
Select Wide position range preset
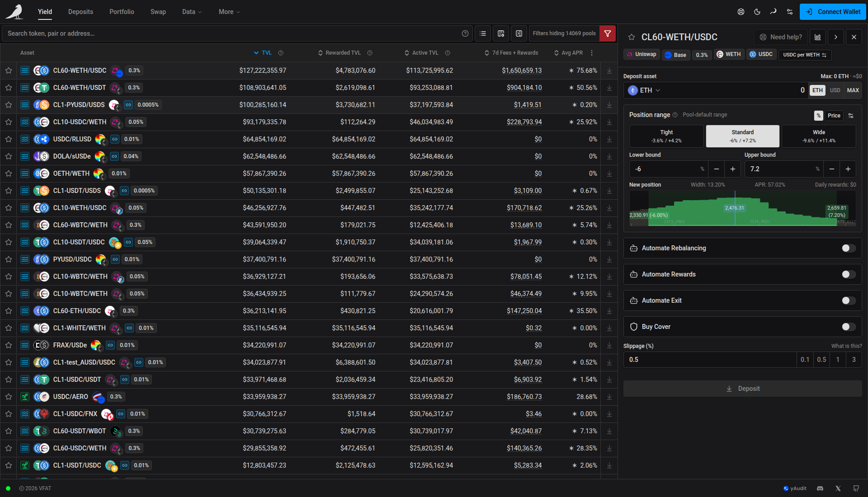tap(819, 136)
